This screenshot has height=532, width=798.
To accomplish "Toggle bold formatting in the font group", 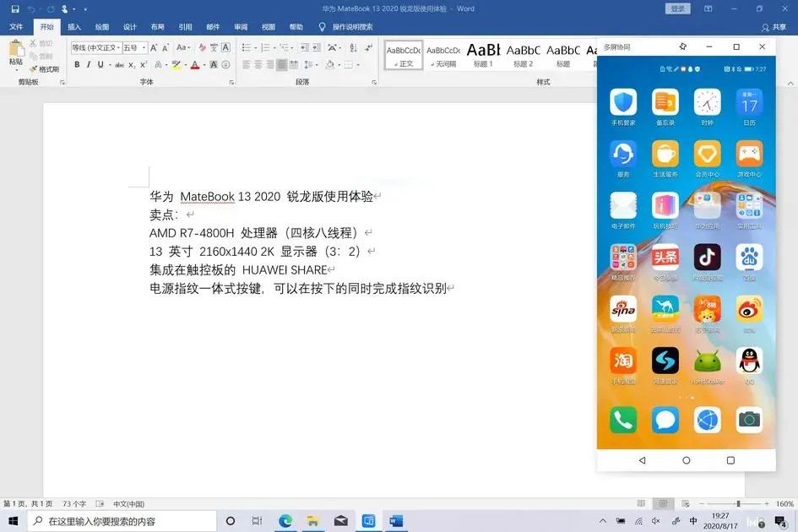I will pos(77,65).
